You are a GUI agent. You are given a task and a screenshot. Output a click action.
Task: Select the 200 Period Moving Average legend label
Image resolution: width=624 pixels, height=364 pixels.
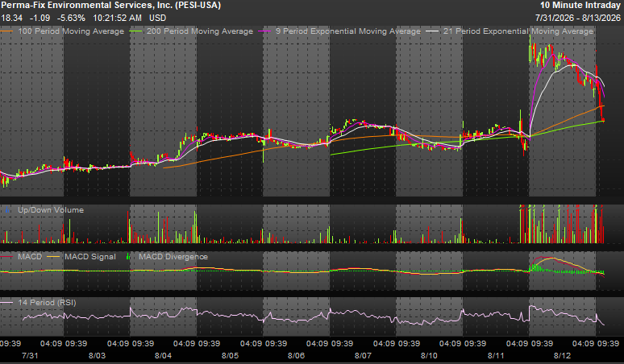coord(200,31)
